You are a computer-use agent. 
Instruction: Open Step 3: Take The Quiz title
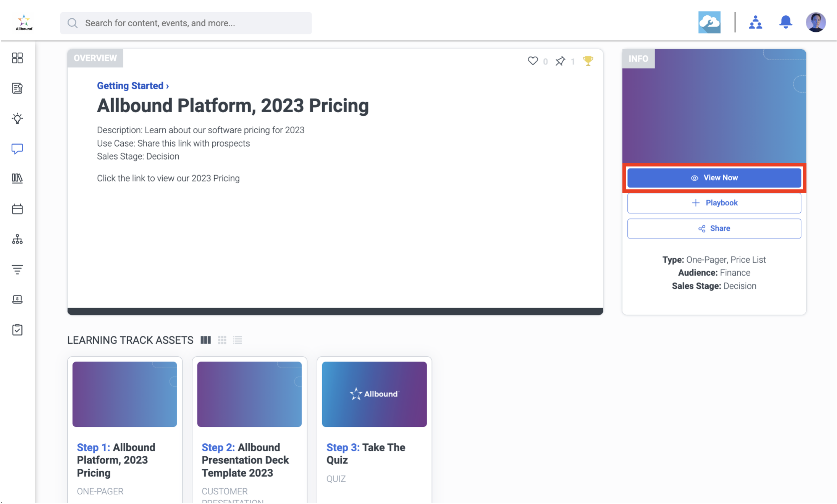coord(366,454)
